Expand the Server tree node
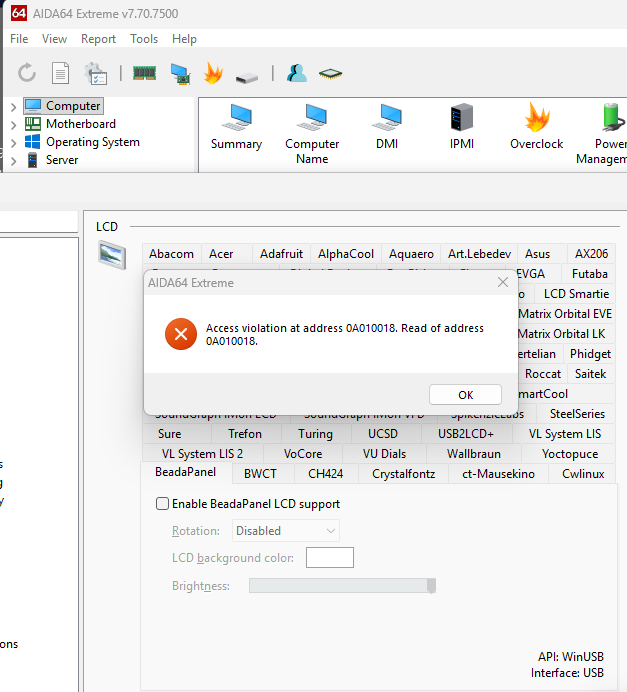Image resolution: width=627 pixels, height=692 pixels. coord(13,161)
